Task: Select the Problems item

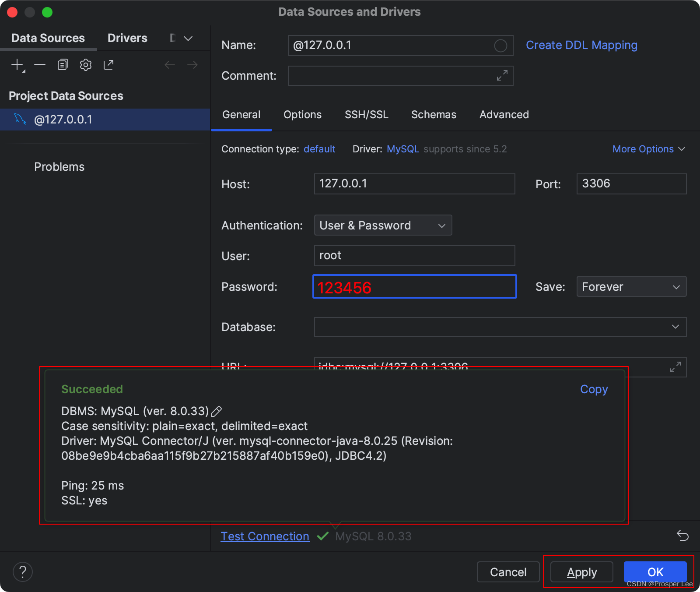Action: click(x=59, y=167)
